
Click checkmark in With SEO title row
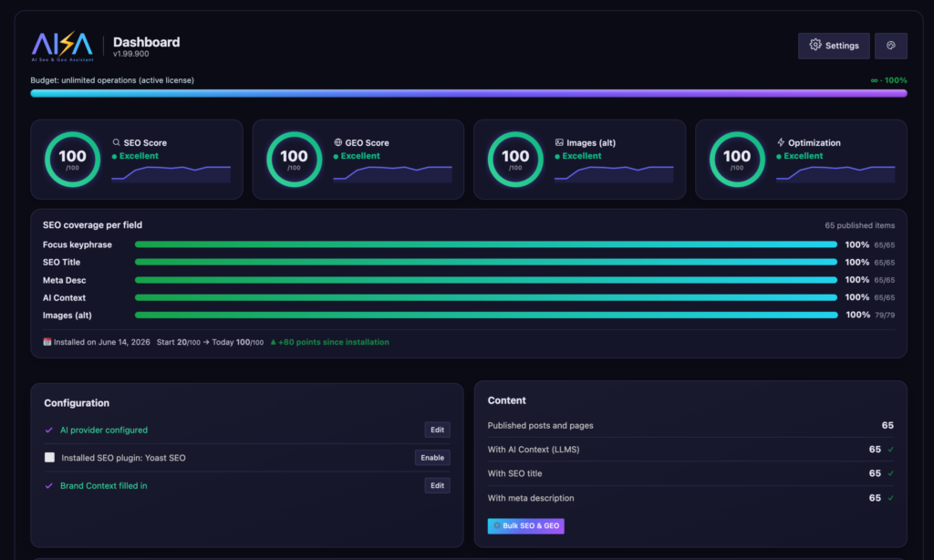point(890,473)
